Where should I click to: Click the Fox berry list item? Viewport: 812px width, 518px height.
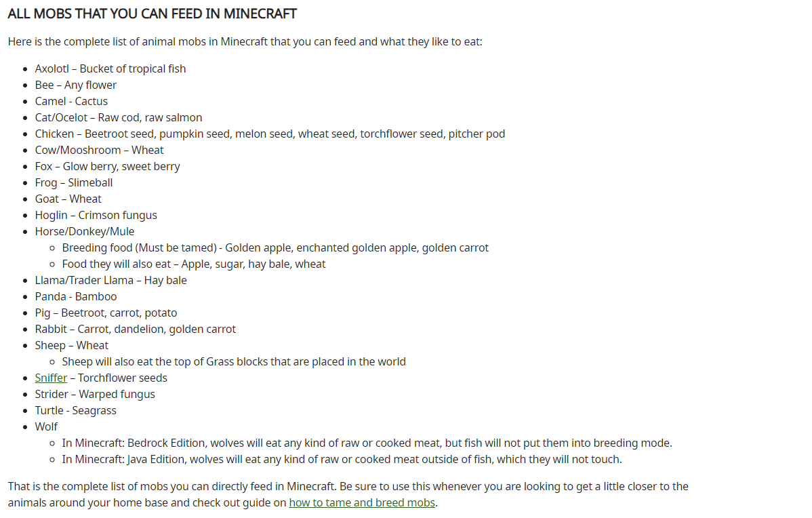(x=107, y=167)
